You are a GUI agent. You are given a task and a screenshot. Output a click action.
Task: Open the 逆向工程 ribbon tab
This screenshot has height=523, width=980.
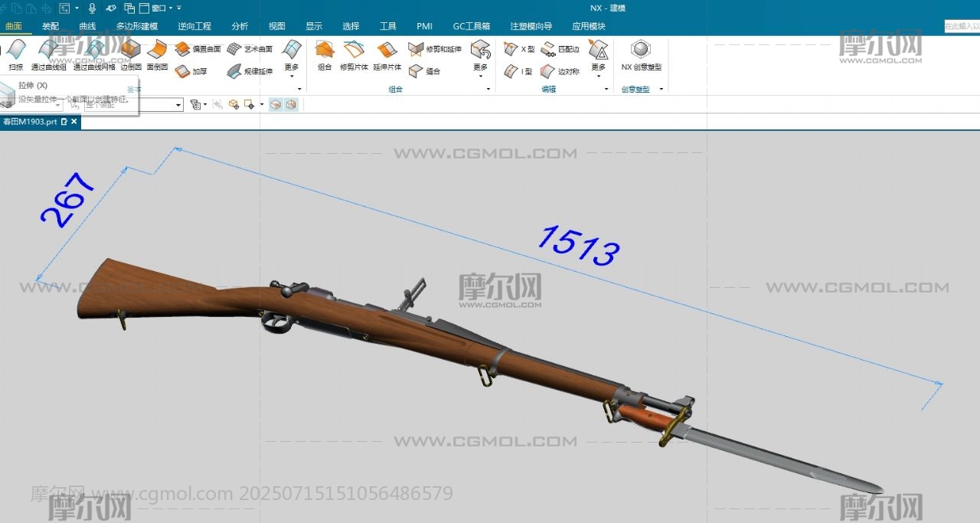194,26
